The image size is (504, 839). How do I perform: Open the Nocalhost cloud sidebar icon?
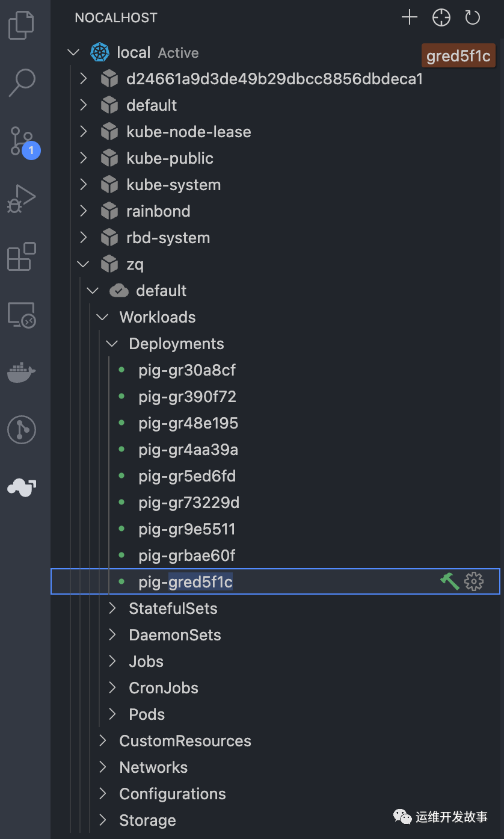pos(22,486)
